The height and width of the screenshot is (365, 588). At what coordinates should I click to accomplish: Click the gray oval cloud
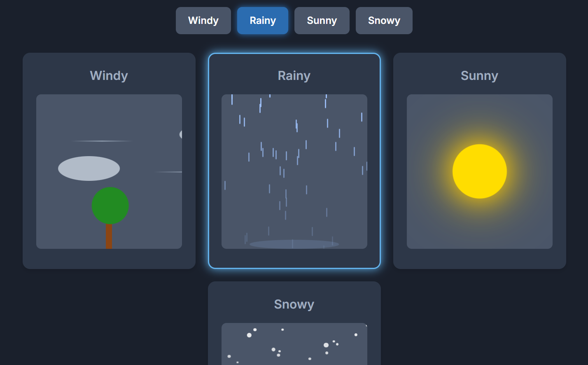[89, 168]
